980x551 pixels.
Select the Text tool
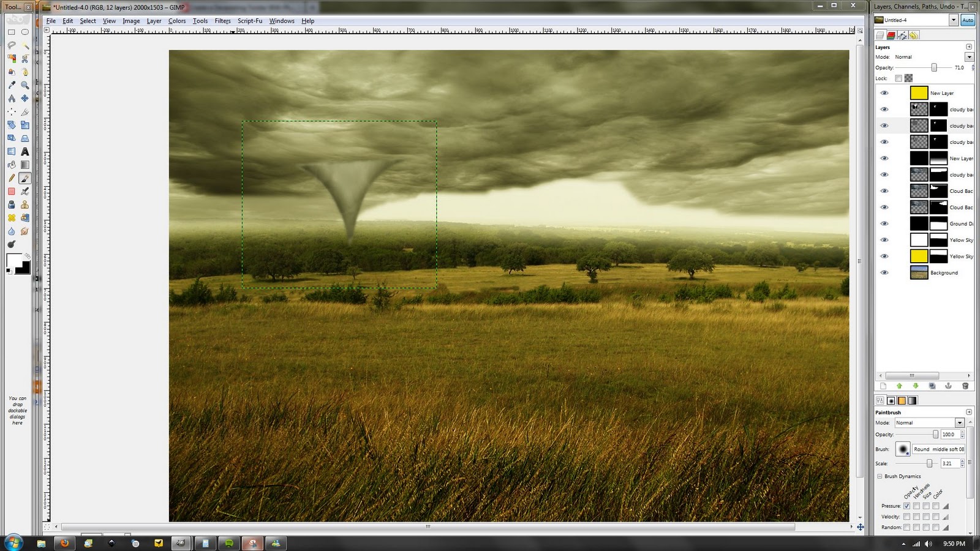[x=24, y=151]
